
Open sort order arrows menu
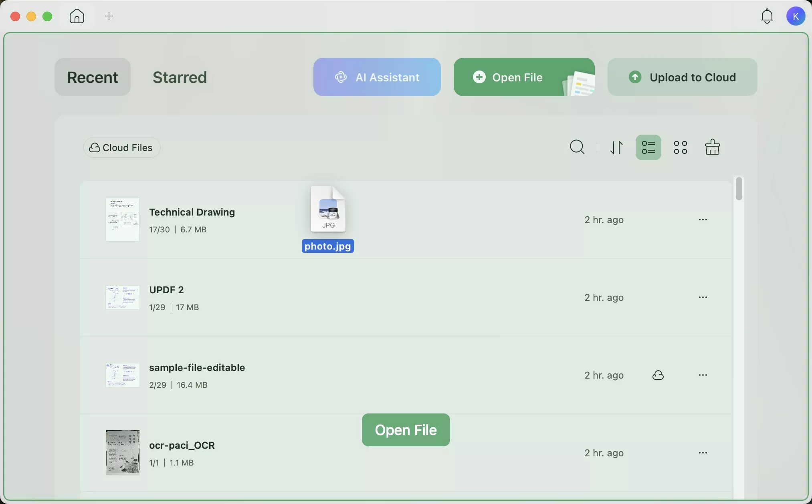617,147
